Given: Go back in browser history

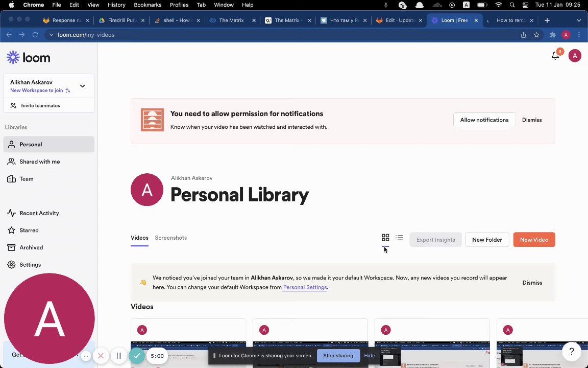Looking at the screenshot, I should coord(9,35).
